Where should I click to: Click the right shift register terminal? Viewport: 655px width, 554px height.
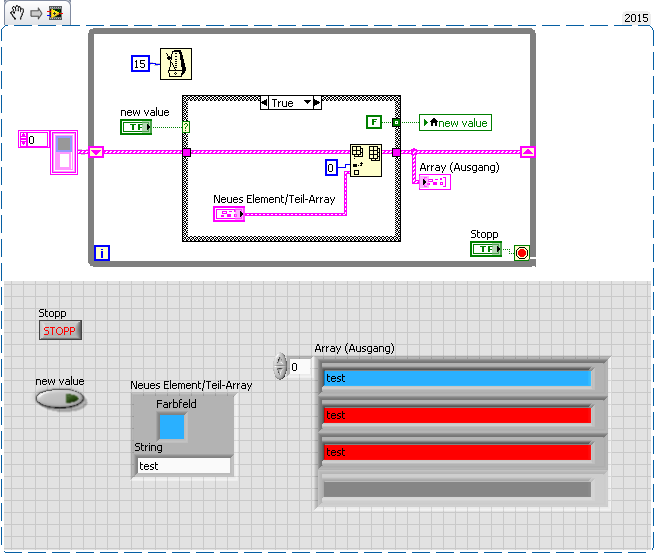[528, 152]
